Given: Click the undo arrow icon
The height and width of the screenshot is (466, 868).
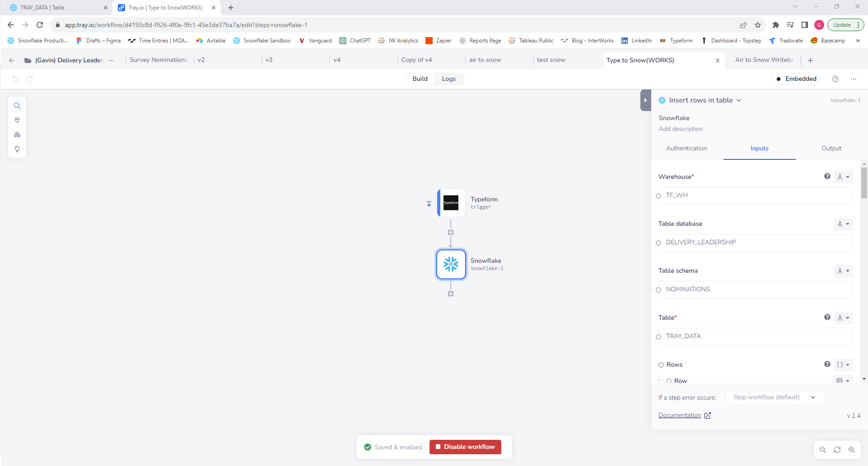Looking at the screenshot, I should pos(15,79).
